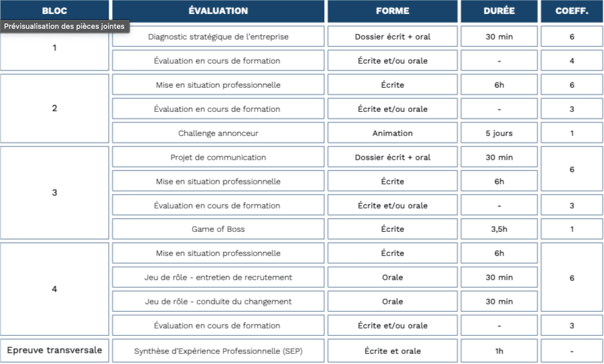The height and width of the screenshot is (364, 604).
Task: Select the COEFF. column header
Action: (572, 11)
